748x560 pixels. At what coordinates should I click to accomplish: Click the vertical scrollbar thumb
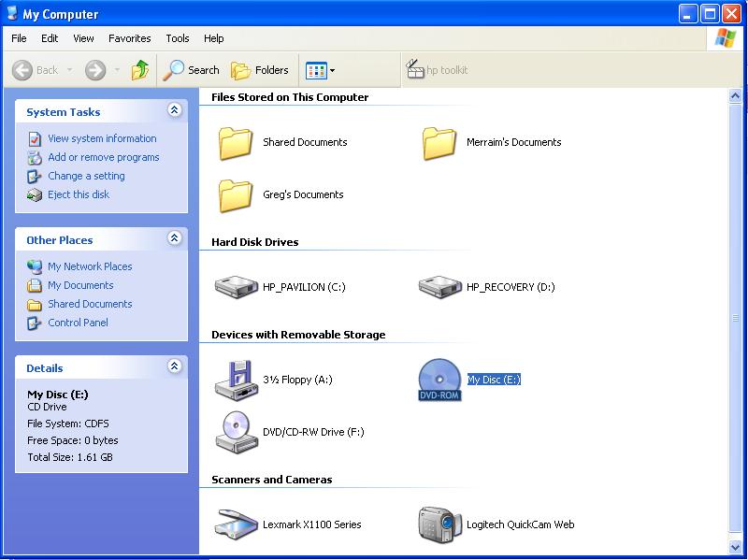point(735,318)
